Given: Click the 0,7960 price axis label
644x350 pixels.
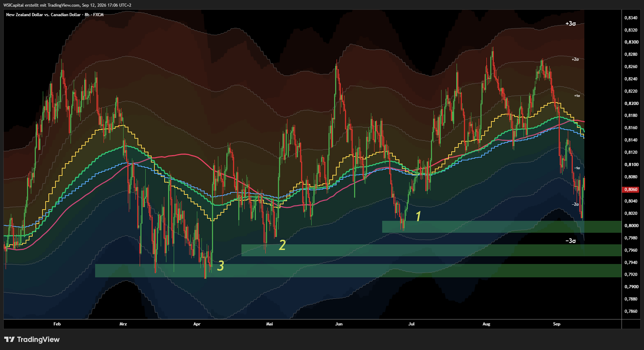Looking at the screenshot, I should tap(631, 250).
